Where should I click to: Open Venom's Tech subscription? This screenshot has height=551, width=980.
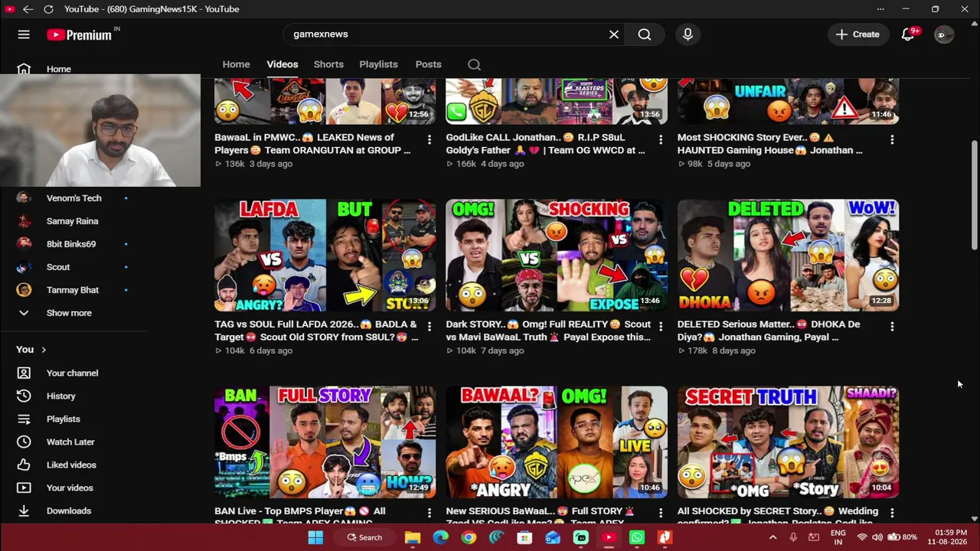click(x=73, y=198)
